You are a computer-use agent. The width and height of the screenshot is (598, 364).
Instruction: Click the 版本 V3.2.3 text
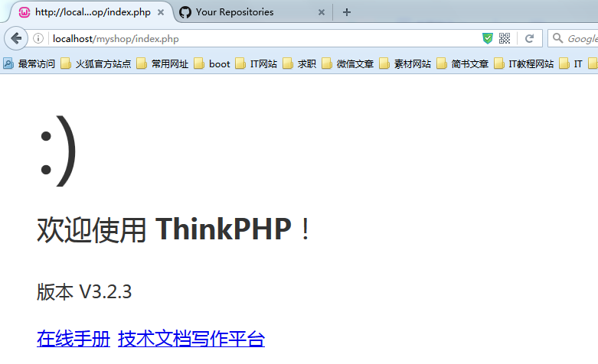(x=84, y=292)
